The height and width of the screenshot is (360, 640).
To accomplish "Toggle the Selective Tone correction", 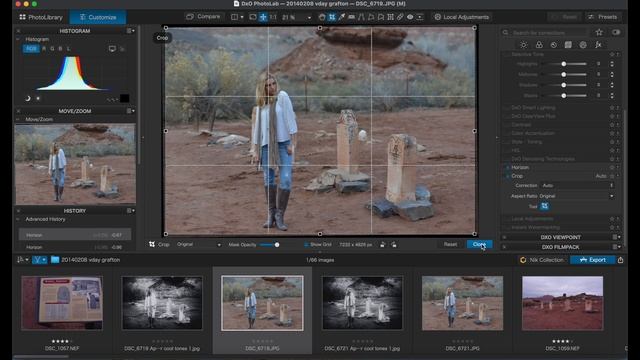I will pyautogui.click(x=507, y=54).
